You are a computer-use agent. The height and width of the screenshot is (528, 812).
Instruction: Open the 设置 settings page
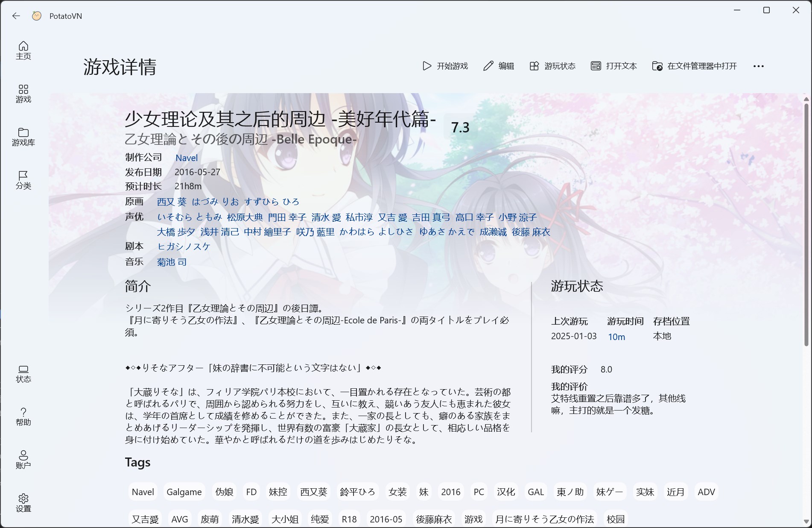coord(23,503)
